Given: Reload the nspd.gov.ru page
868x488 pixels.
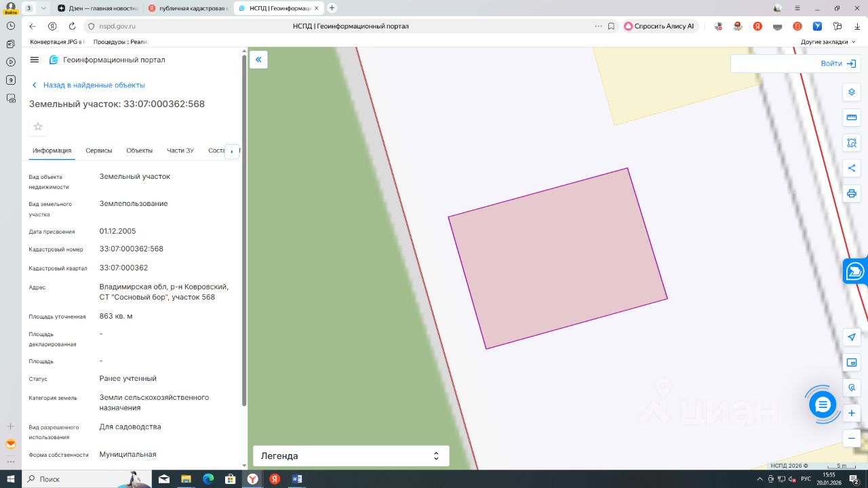Looking at the screenshot, I should [72, 26].
